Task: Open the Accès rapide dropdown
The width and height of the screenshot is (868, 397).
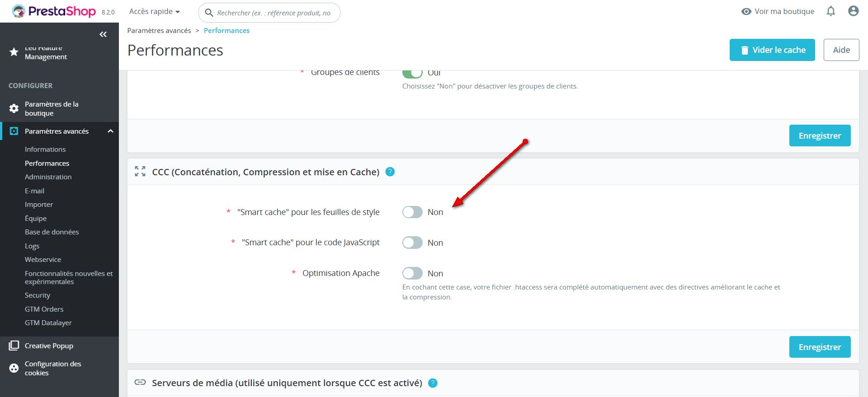Action: coord(154,11)
